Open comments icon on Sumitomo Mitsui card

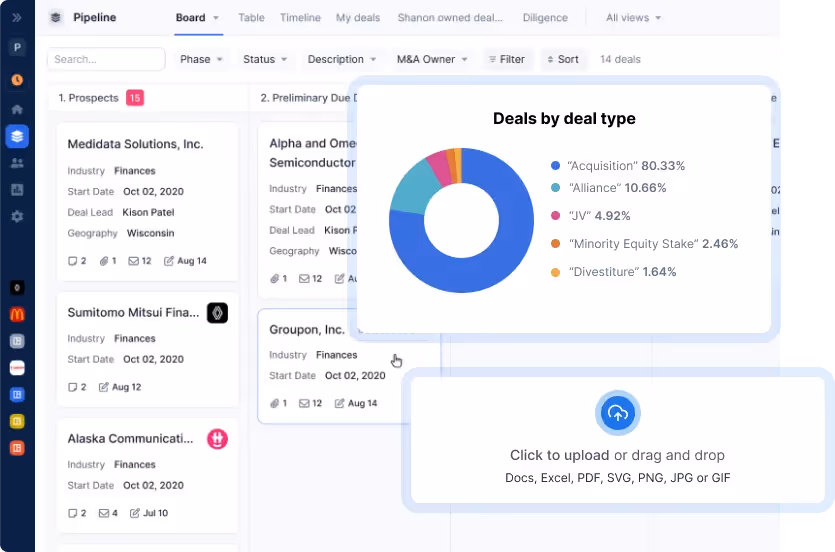pos(72,387)
